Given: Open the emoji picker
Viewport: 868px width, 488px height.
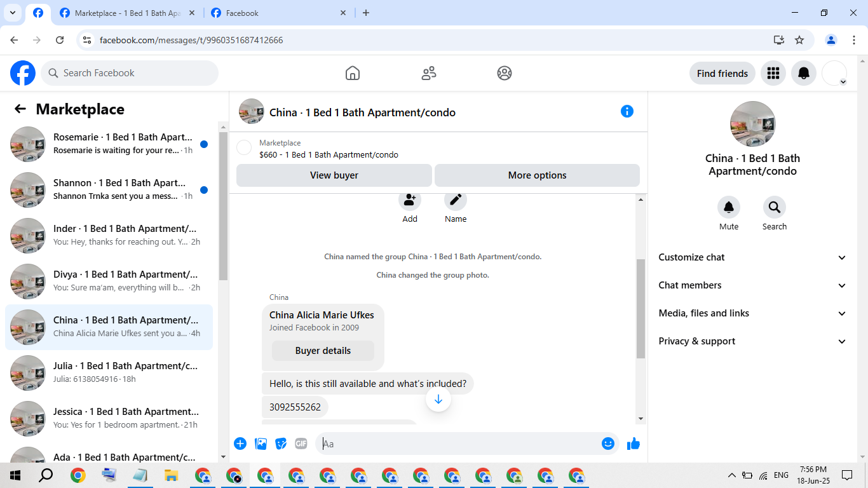Looking at the screenshot, I should (x=608, y=444).
